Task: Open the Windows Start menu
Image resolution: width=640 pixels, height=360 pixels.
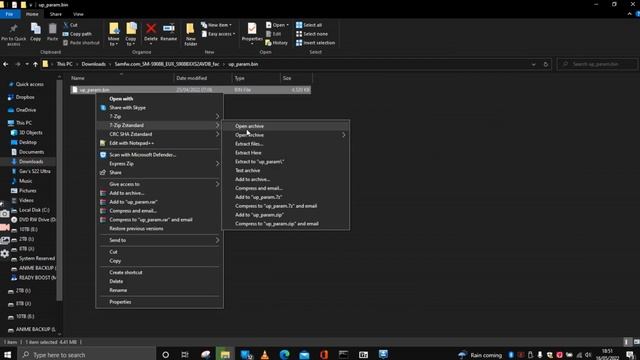Action: pos(7,354)
